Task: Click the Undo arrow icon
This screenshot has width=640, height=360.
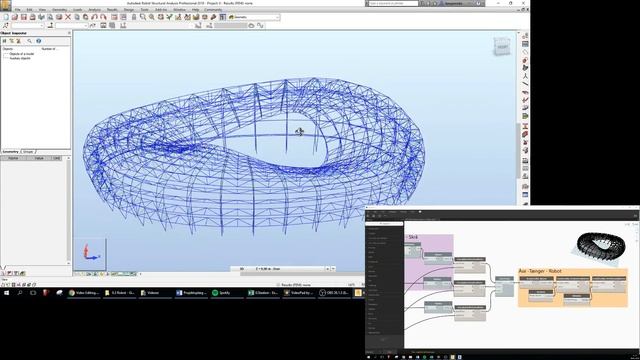Action: point(94,17)
